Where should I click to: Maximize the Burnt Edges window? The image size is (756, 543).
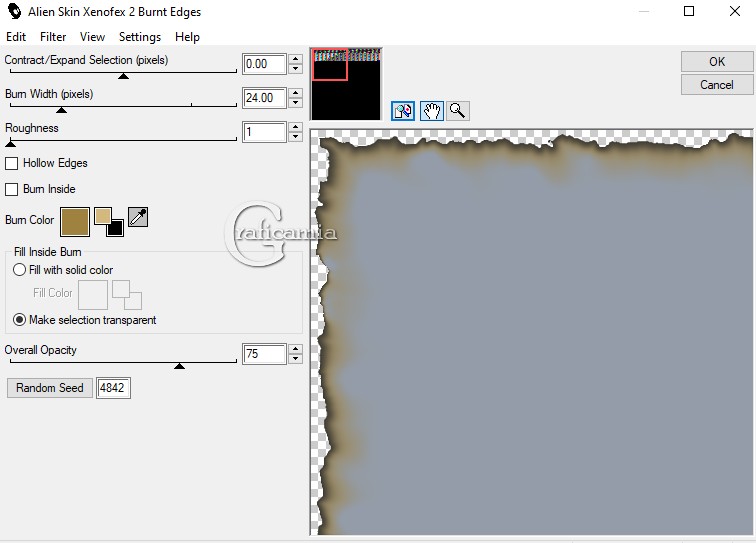point(689,11)
